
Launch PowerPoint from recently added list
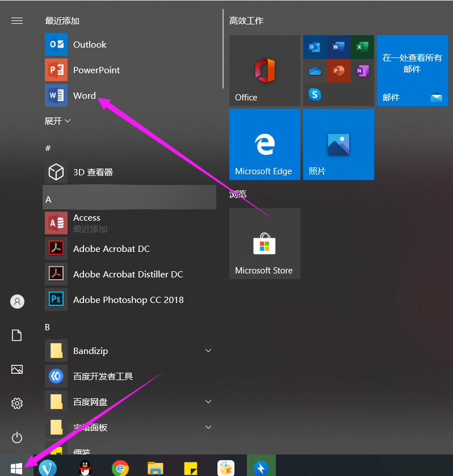point(130,70)
